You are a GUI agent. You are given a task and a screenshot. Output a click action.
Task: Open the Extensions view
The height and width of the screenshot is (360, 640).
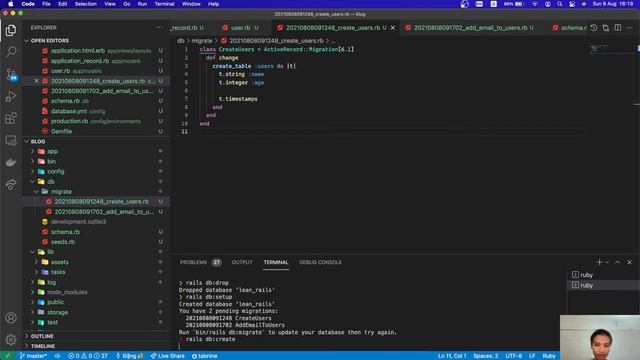tap(11, 118)
